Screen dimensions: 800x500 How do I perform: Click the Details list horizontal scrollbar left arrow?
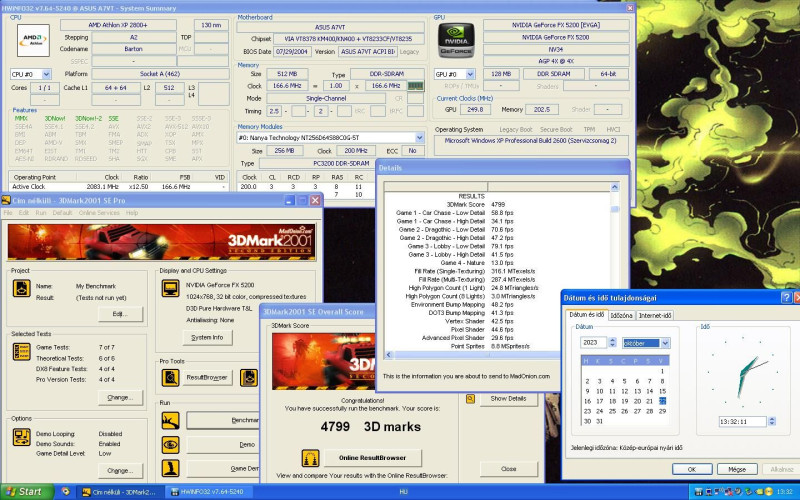click(x=389, y=355)
